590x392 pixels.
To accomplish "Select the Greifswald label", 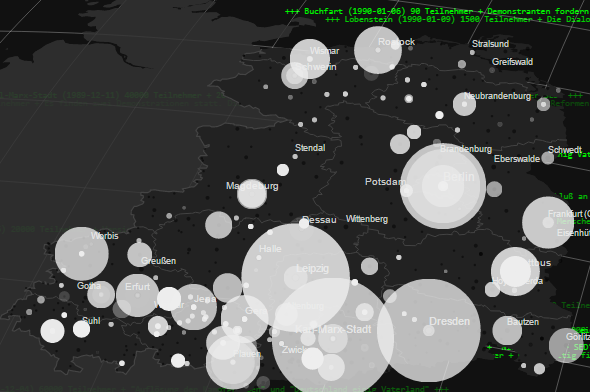I will [512, 62].
